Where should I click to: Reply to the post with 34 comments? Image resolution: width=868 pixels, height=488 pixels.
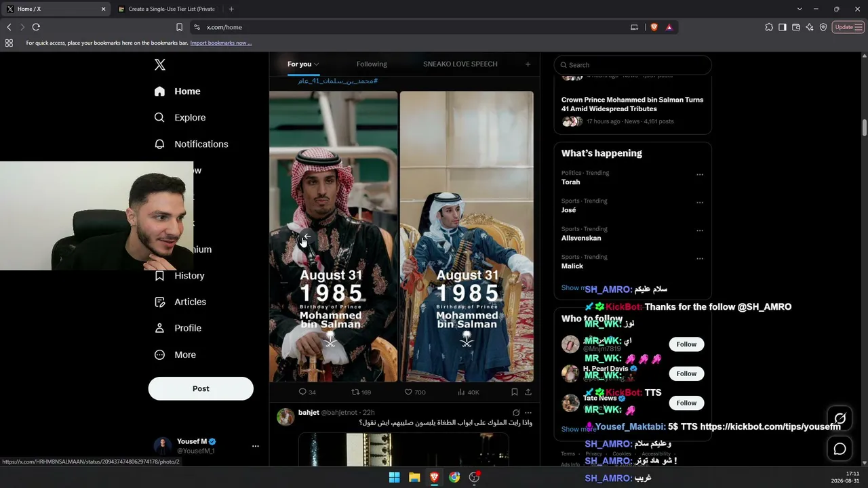click(x=307, y=392)
